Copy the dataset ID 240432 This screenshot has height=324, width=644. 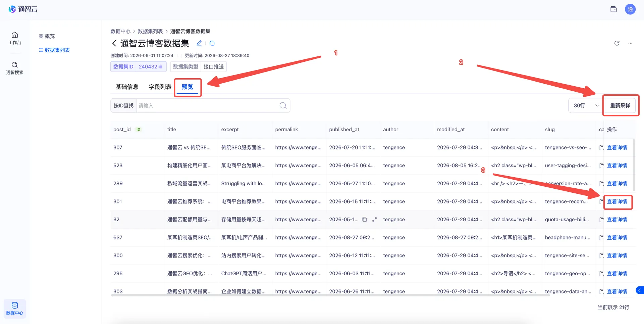click(161, 67)
